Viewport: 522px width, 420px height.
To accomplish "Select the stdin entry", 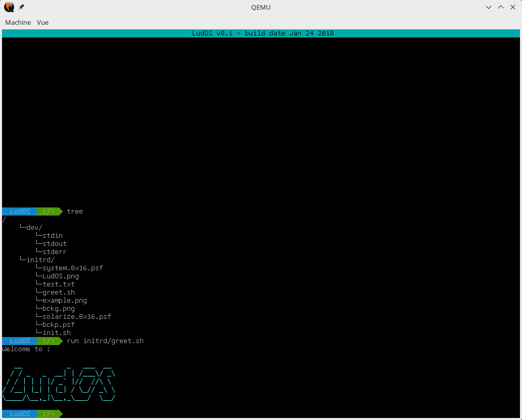I will [53, 235].
